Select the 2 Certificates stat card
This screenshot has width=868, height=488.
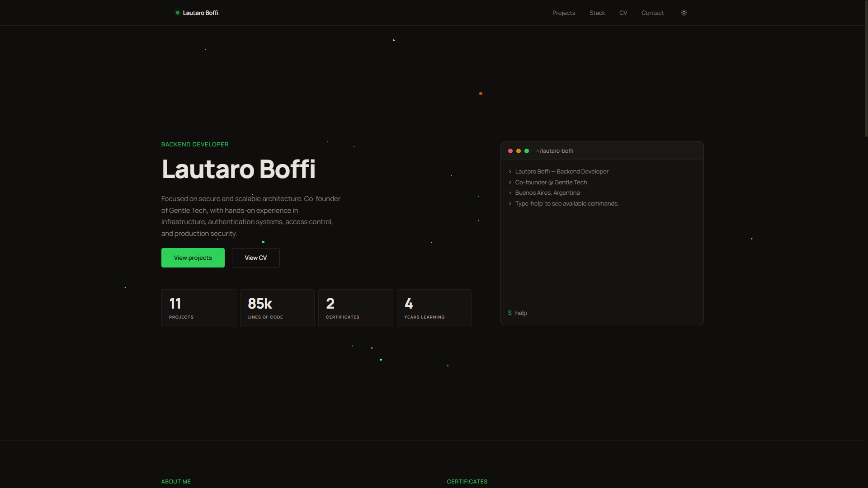click(x=356, y=308)
